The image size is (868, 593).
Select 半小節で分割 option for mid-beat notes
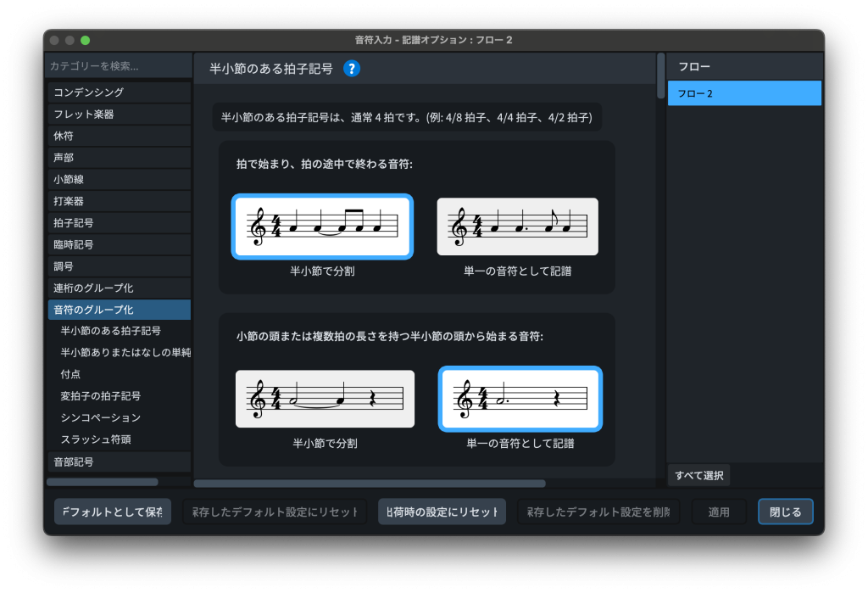click(322, 227)
